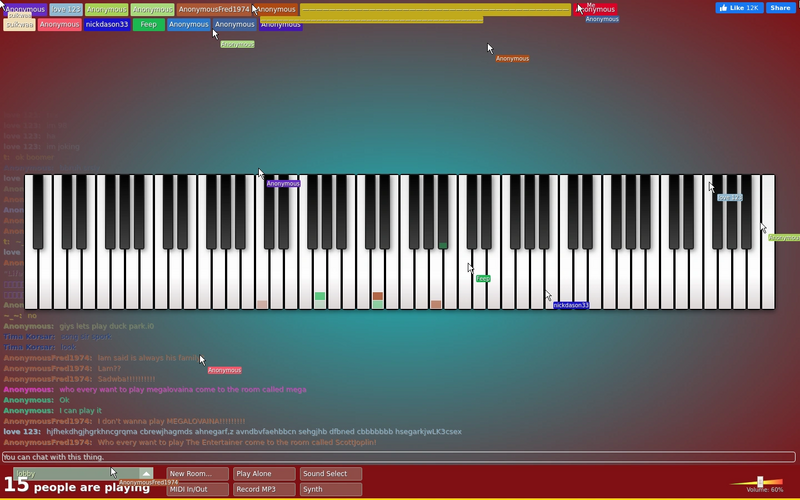Viewport: 800px width, 500px height.
Task: Select the nickdason33 player name tag
Action: coord(107,24)
